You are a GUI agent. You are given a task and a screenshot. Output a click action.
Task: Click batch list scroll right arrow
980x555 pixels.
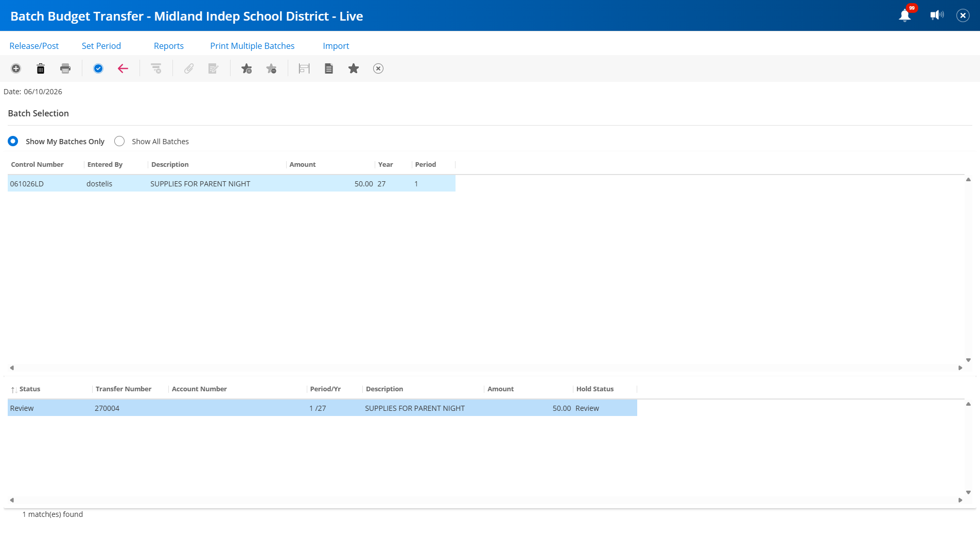[x=960, y=368]
